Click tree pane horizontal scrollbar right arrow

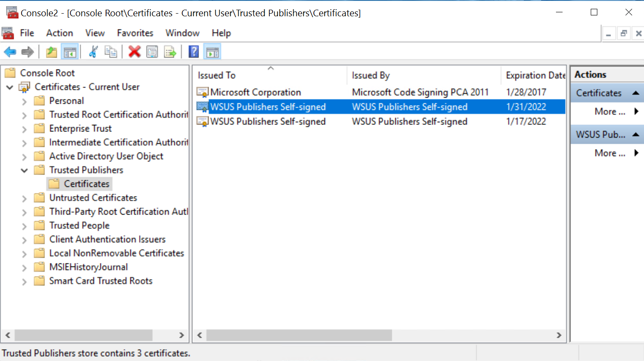(181, 335)
